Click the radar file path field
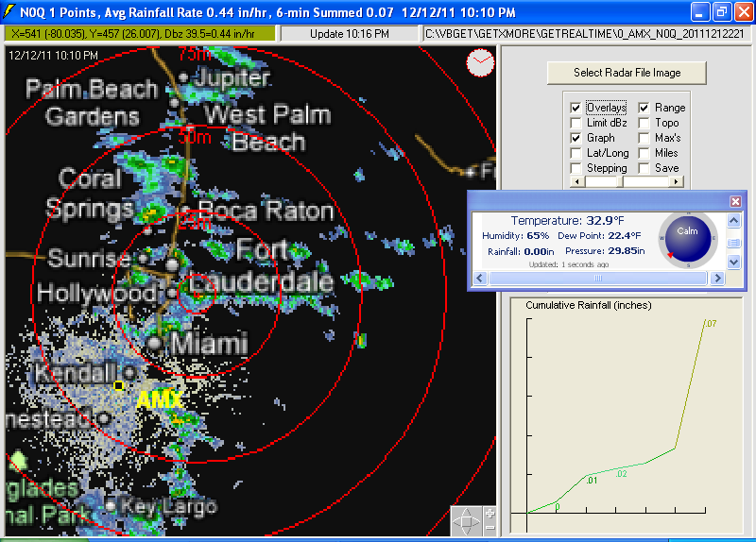The image size is (756, 542). [x=586, y=34]
